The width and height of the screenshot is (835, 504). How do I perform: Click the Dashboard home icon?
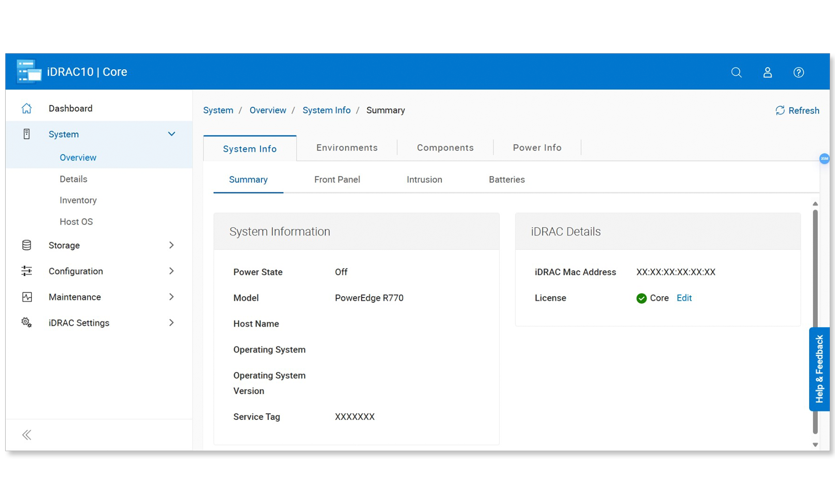tap(26, 108)
